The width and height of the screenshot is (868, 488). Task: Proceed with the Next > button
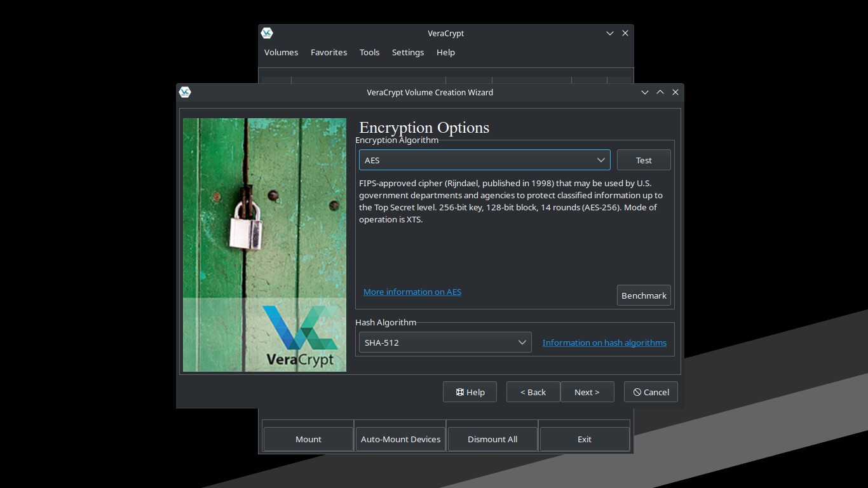pos(587,392)
